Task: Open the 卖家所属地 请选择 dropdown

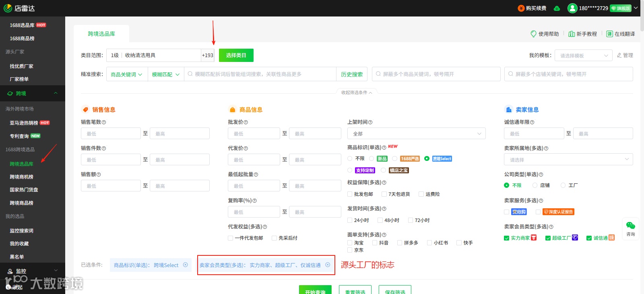Action: (x=568, y=160)
